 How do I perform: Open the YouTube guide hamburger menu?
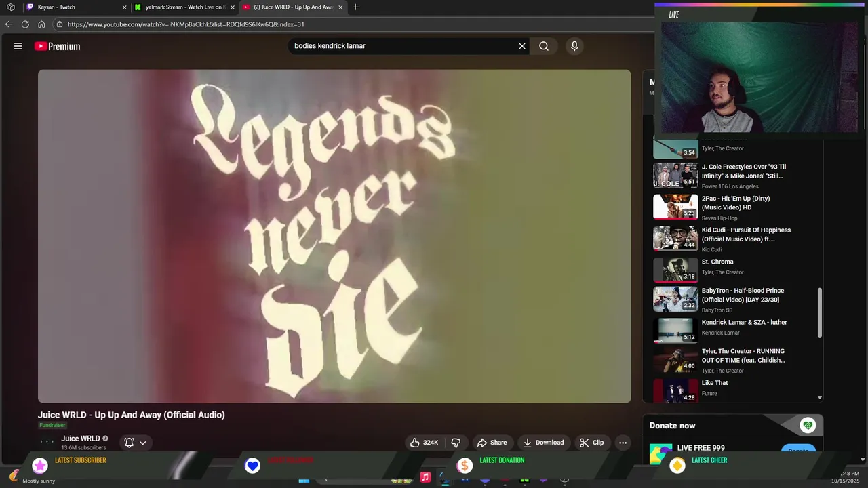tap(18, 46)
